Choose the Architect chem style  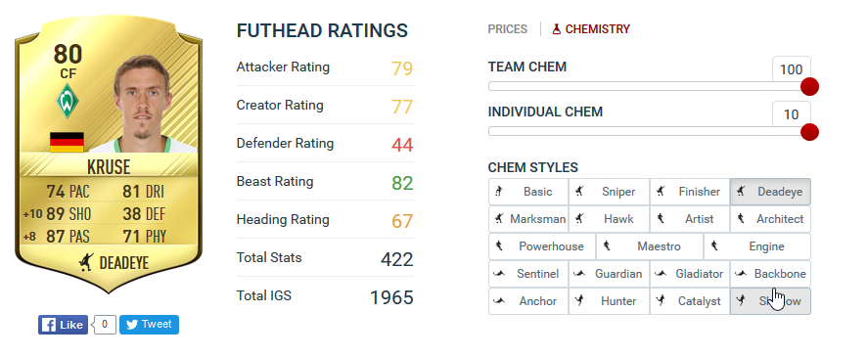click(x=770, y=219)
